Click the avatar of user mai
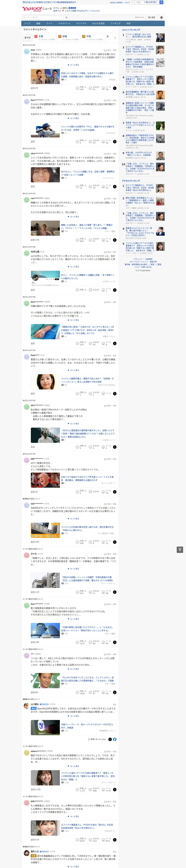Screen dimensions: 186x868 coord(26,51)
